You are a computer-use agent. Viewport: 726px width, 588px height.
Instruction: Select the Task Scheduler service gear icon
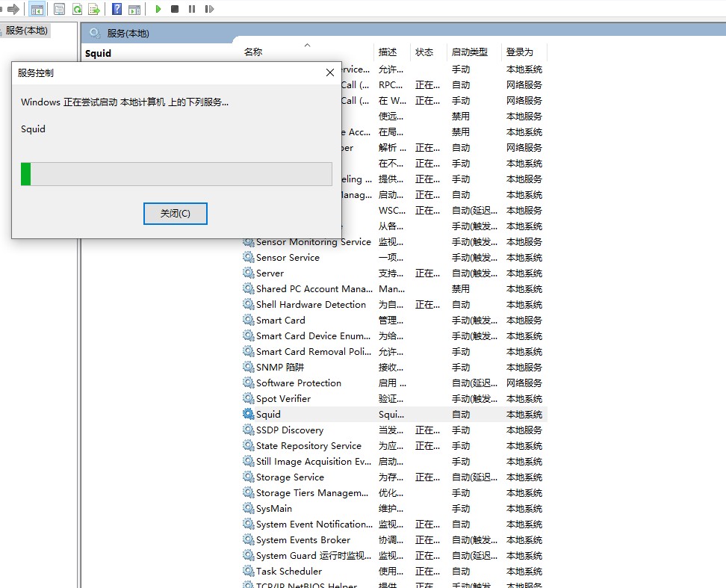(249, 572)
